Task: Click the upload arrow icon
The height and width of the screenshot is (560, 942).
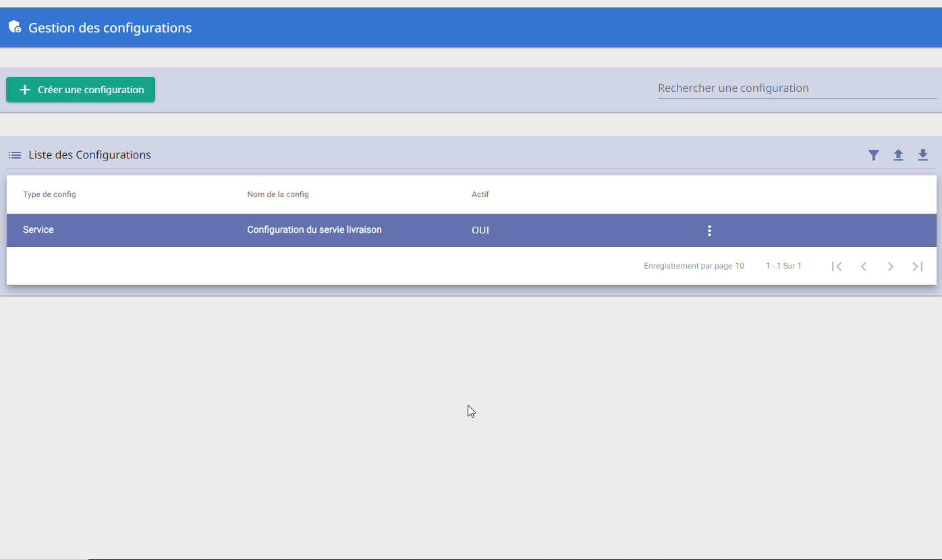Action: (x=898, y=155)
